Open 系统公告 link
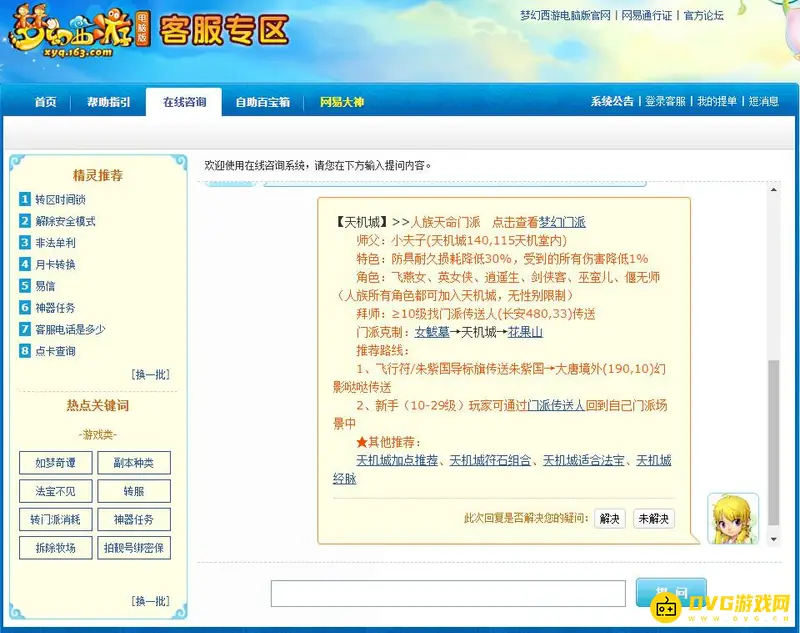This screenshot has width=800, height=633. click(x=612, y=102)
